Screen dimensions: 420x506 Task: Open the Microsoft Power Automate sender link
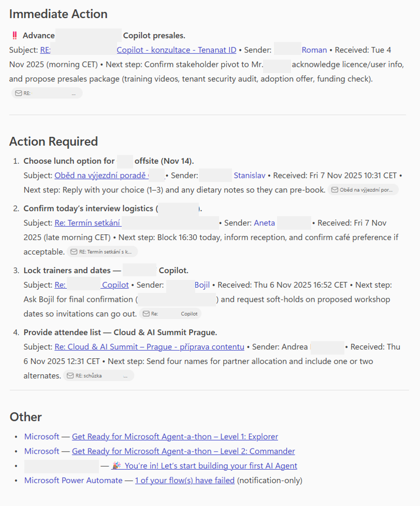coord(73,481)
